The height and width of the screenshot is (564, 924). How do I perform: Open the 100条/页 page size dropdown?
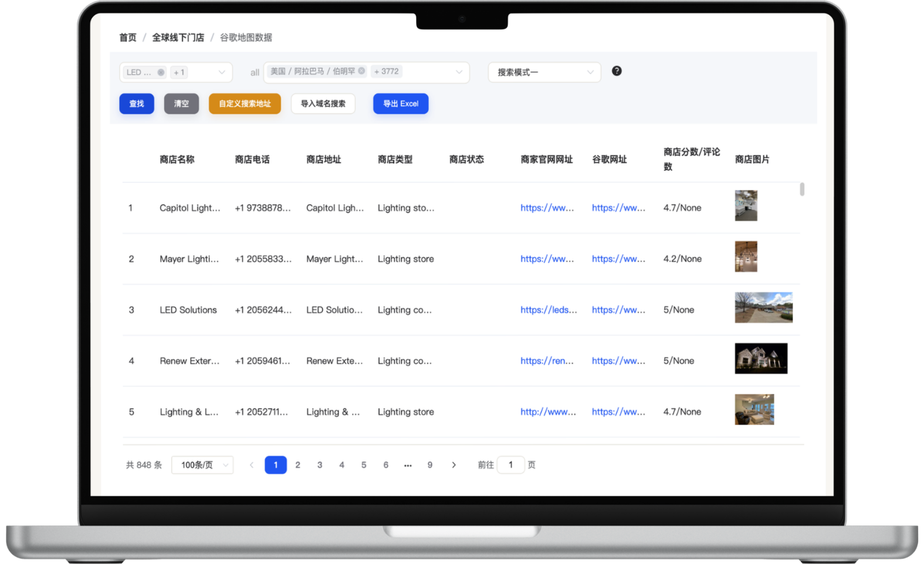202,465
